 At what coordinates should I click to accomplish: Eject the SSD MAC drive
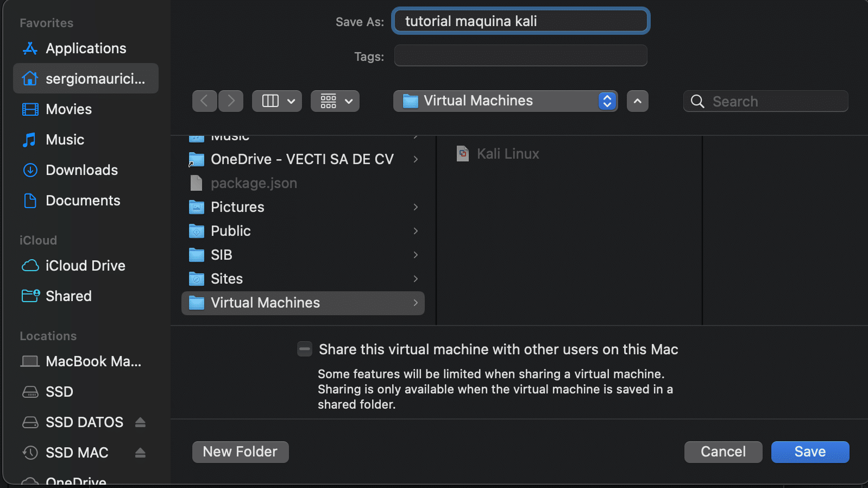(140, 453)
